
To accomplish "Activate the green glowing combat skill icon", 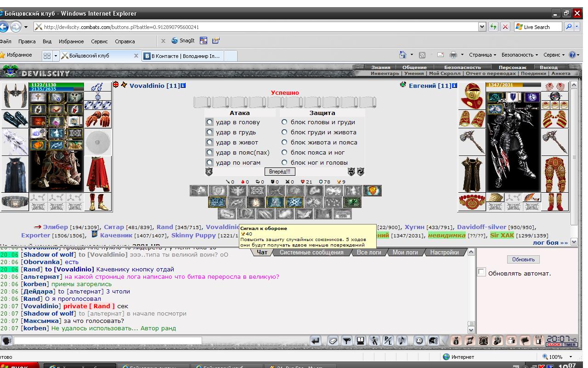I will tap(352, 202).
